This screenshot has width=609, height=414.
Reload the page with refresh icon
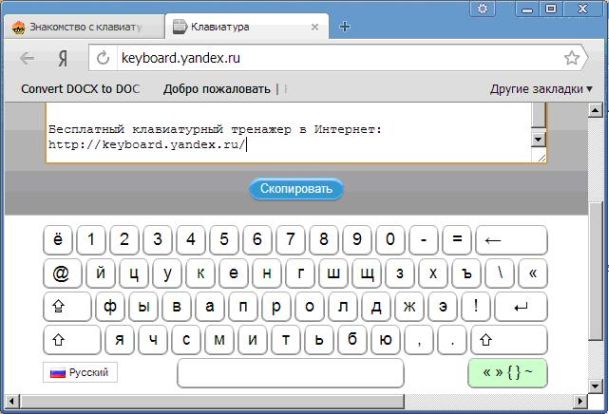point(103,58)
